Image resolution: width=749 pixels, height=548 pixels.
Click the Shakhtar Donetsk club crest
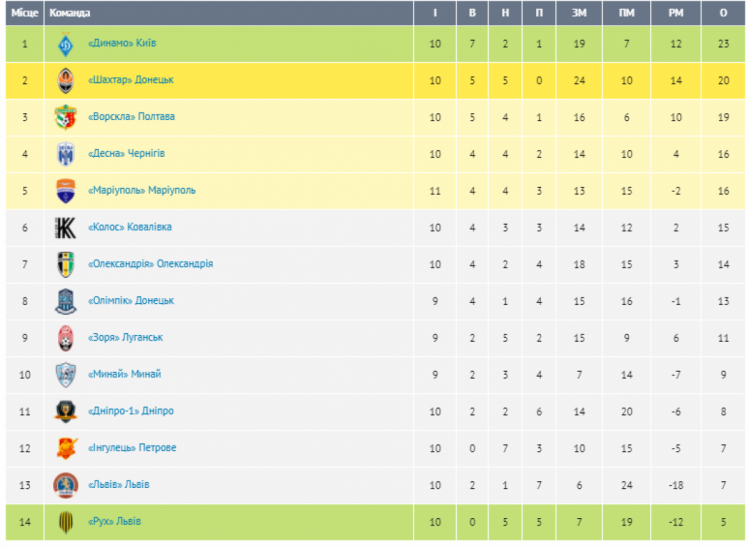pyautogui.click(x=65, y=80)
